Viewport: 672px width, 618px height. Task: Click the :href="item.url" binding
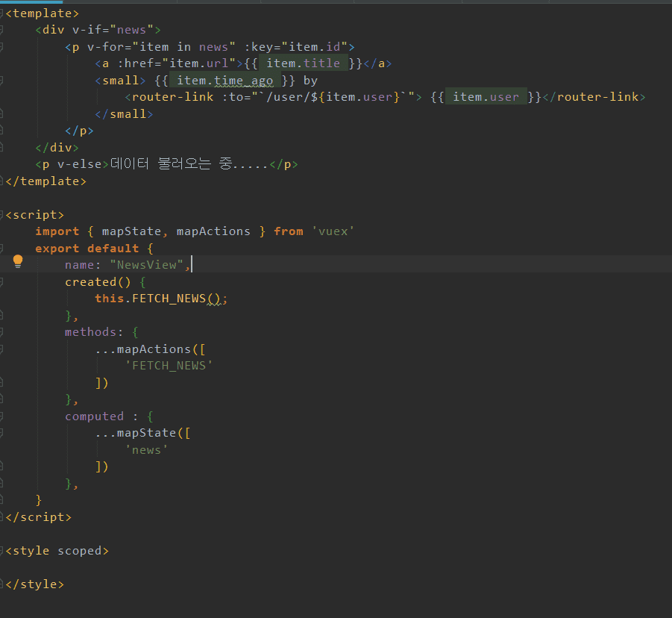(177, 63)
